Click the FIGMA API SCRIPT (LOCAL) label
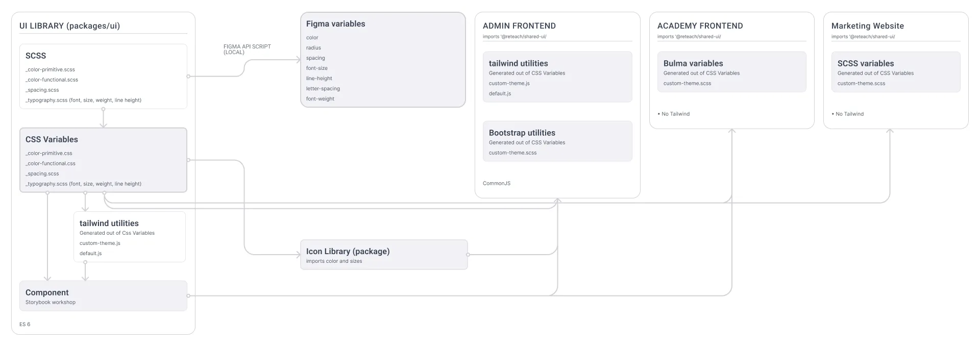Image resolution: width=980 pixels, height=347 pixels. click(x=247, y=49)
